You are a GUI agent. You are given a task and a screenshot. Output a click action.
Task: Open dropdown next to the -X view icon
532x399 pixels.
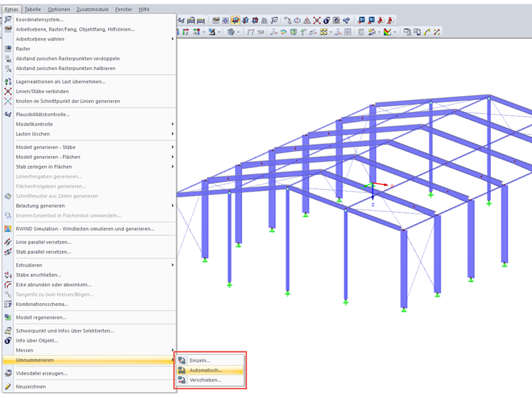point(204,32)
